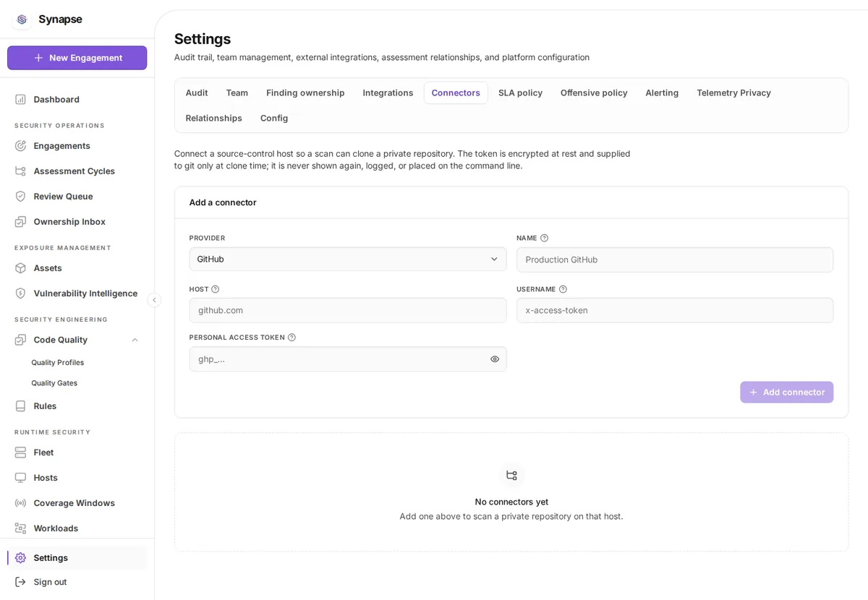The height and width of the screenshot is (600, 868).
Task: Open Ownership Inbox from the sidebar
Action: (x=77, y=221)
